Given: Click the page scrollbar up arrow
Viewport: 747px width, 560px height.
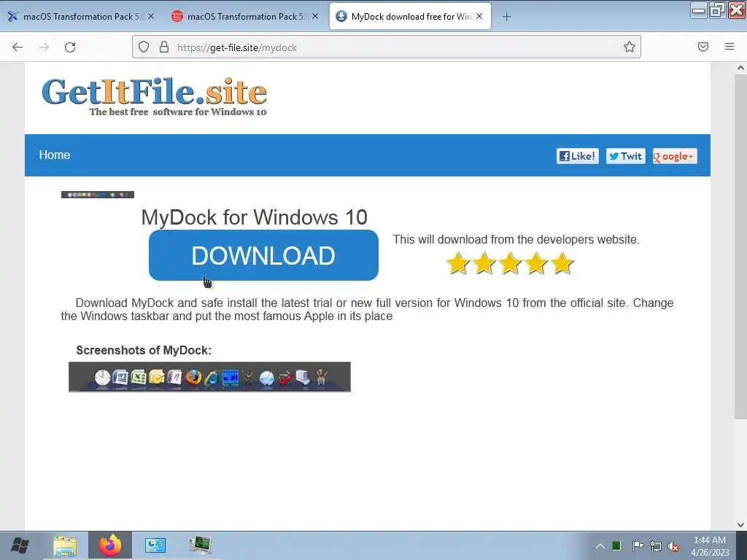Looking at the screenshot, I should [740, 68].
